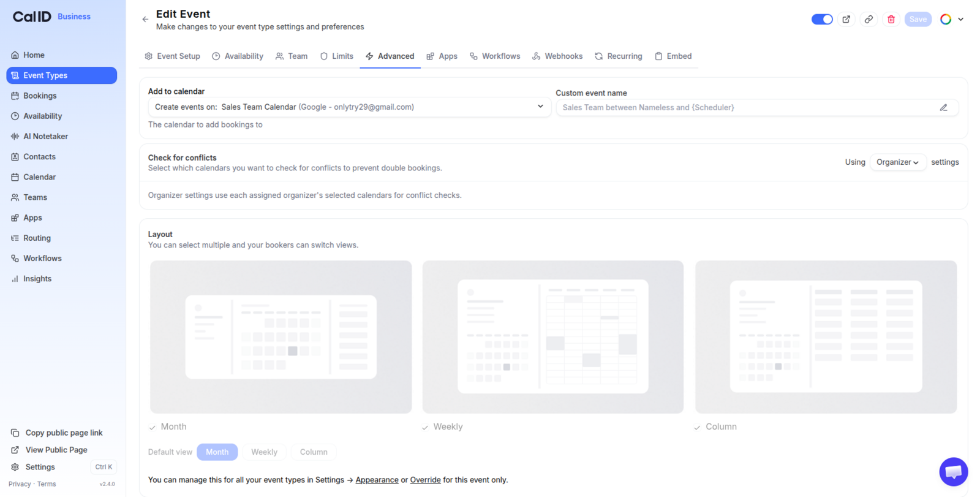
Task: Open sidebar Availability page
Action: point(61,116)
